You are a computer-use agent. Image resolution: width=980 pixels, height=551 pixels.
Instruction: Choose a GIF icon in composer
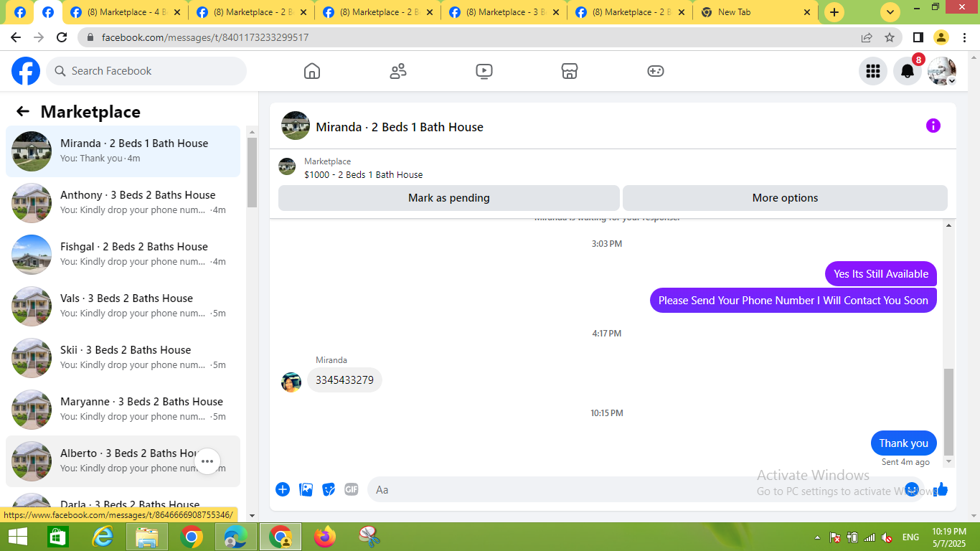pyautogui.click(x=351, y=489)
